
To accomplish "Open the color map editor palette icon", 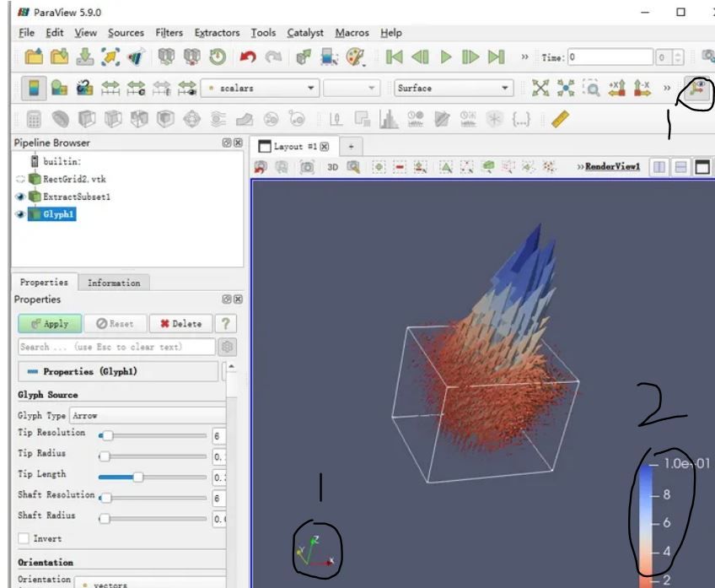I will tap(355, 57).
